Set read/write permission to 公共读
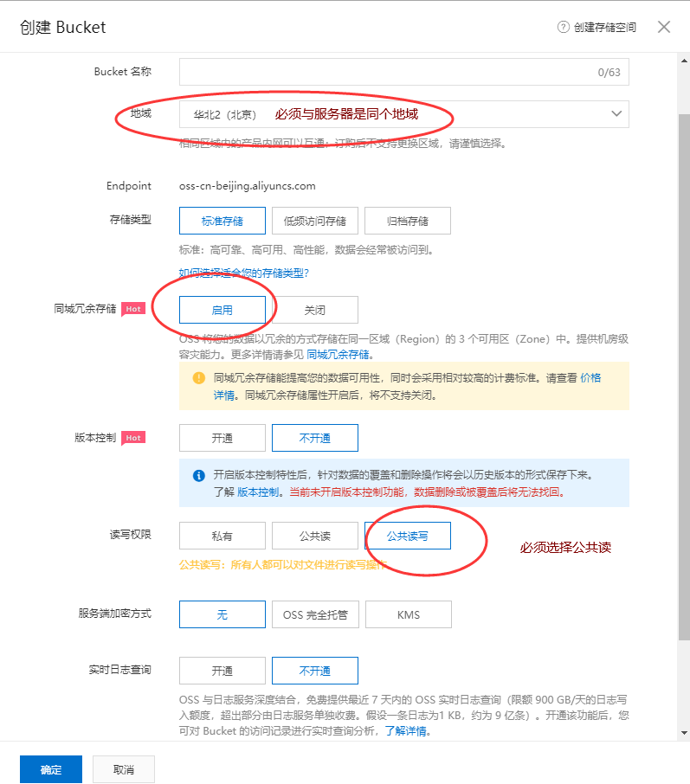690x784 pixels. click(314, 536)
